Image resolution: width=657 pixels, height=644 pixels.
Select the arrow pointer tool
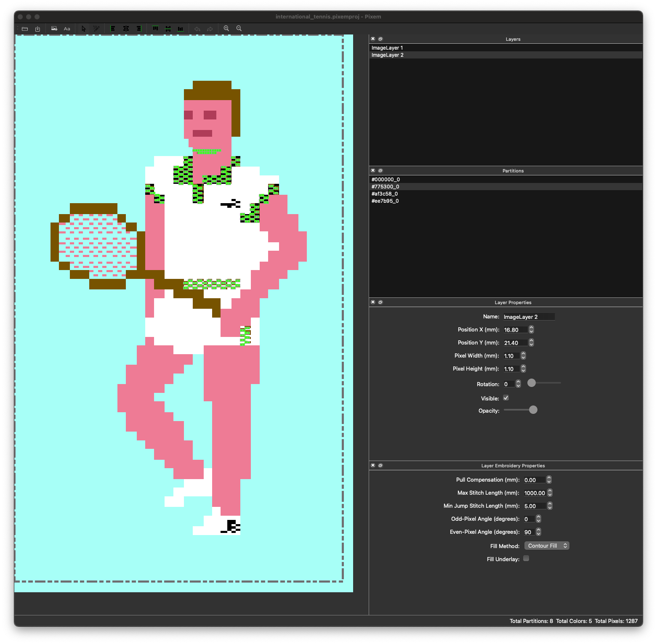tap(83, 29)
